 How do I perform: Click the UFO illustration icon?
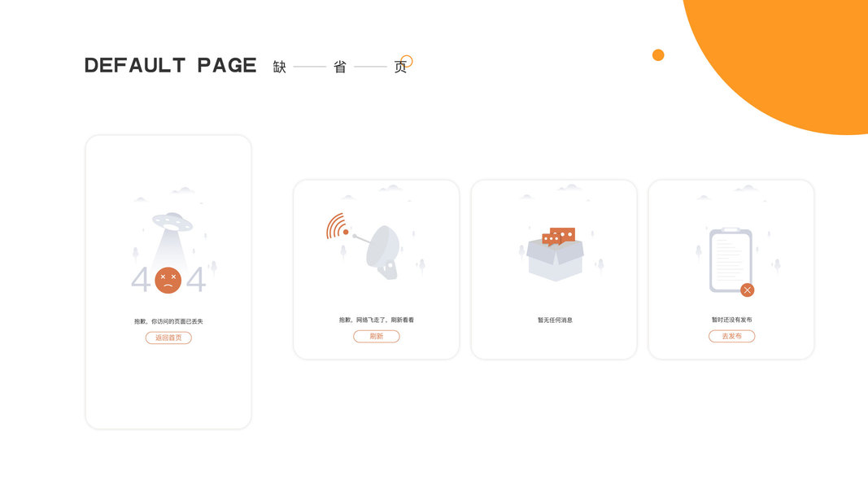pyautogui.click(x=172, y=222)
